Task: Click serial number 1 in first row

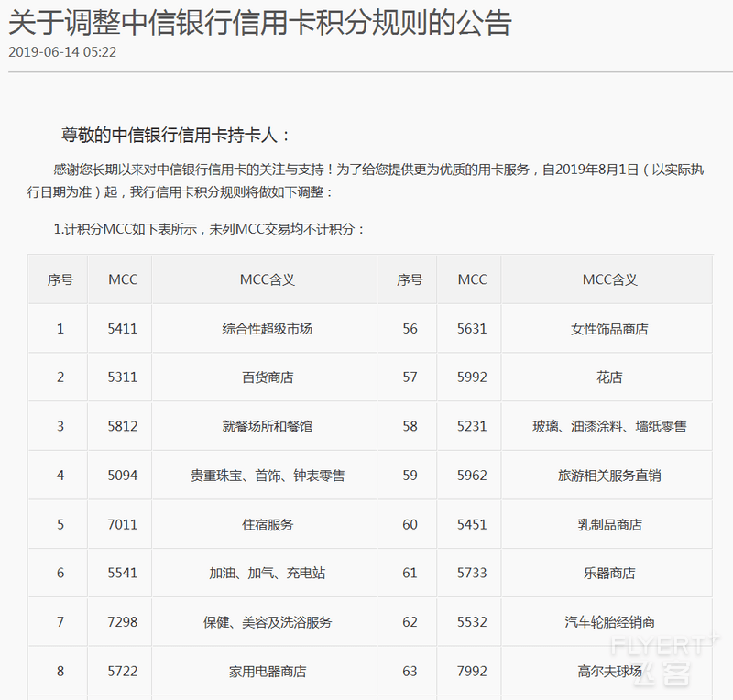Action: 60,329
